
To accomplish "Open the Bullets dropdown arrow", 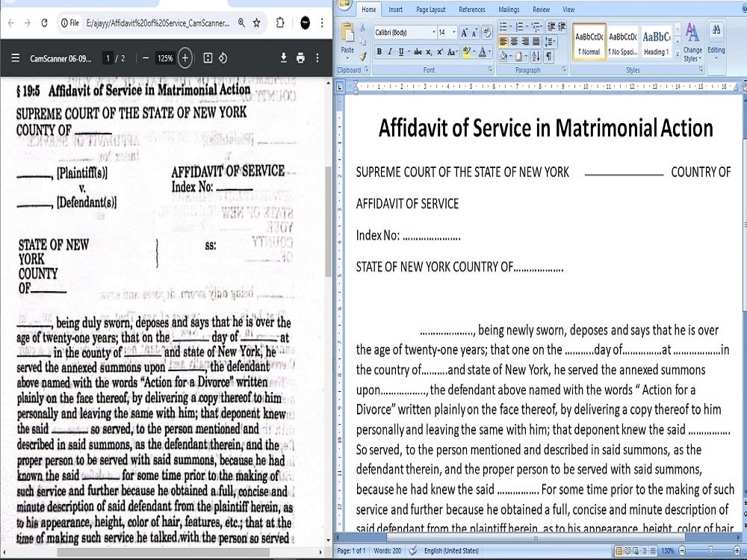I will (x=510, y=27).
